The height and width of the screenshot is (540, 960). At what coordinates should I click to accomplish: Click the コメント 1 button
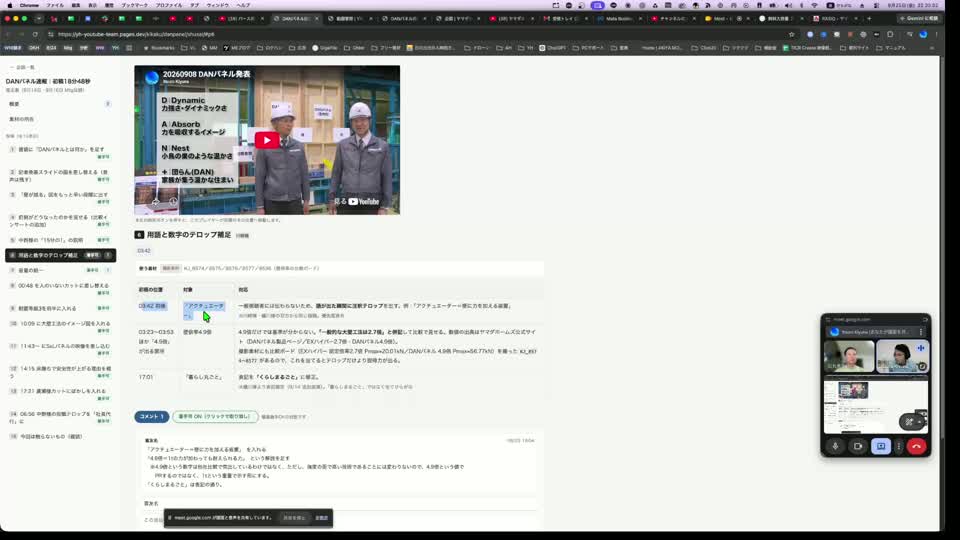[x=151, y=416]
